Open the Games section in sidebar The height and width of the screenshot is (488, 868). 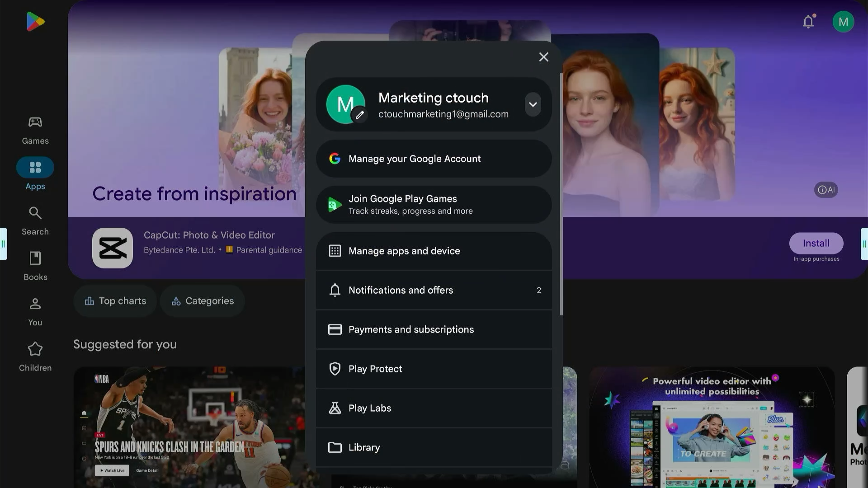35,131
